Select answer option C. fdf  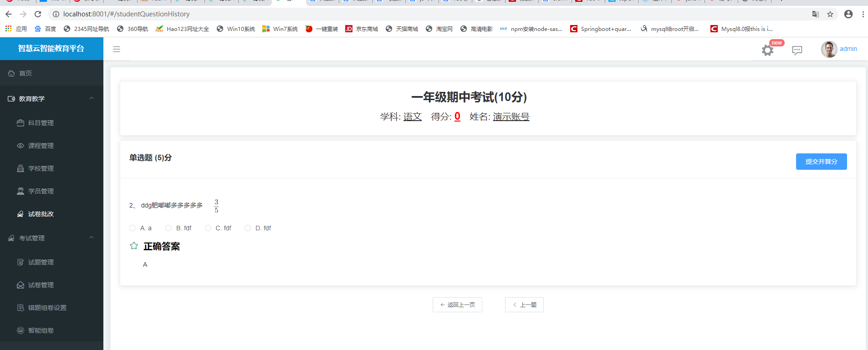click(218, 228)
